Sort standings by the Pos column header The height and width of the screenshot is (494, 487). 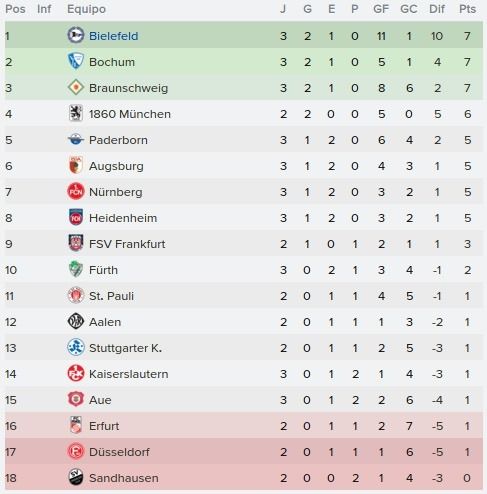[15, 9]
